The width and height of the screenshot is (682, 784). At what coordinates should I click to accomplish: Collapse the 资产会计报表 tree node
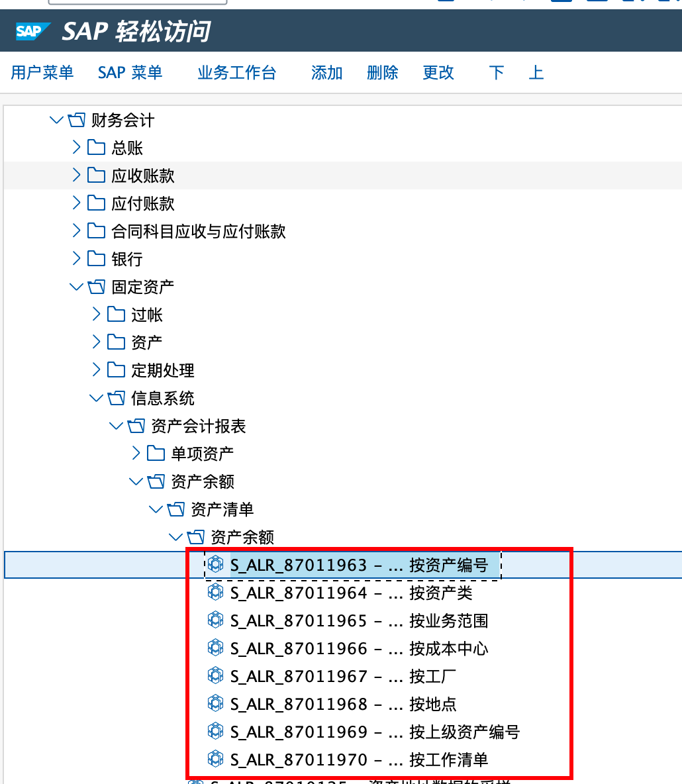[x=116, y=426]
